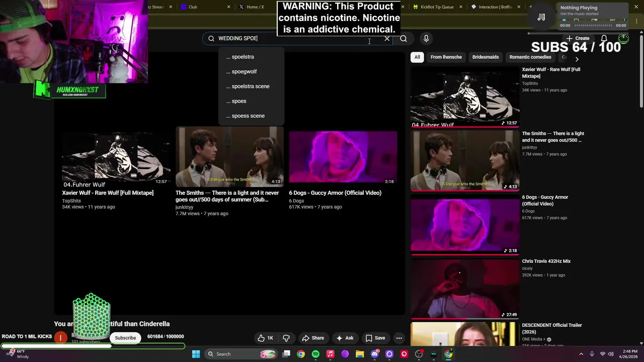Open the weather widget 66°F Windy
The height and width of the screenshot is (362, 644).
point(16,354)
